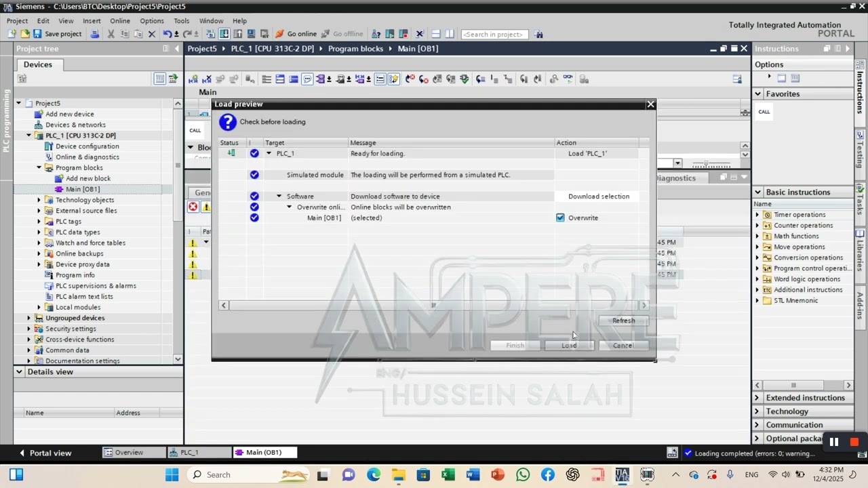Screen dimensions: 868x488
Task: Expand the Ungrouped devices node
Action: click(28, 318)
